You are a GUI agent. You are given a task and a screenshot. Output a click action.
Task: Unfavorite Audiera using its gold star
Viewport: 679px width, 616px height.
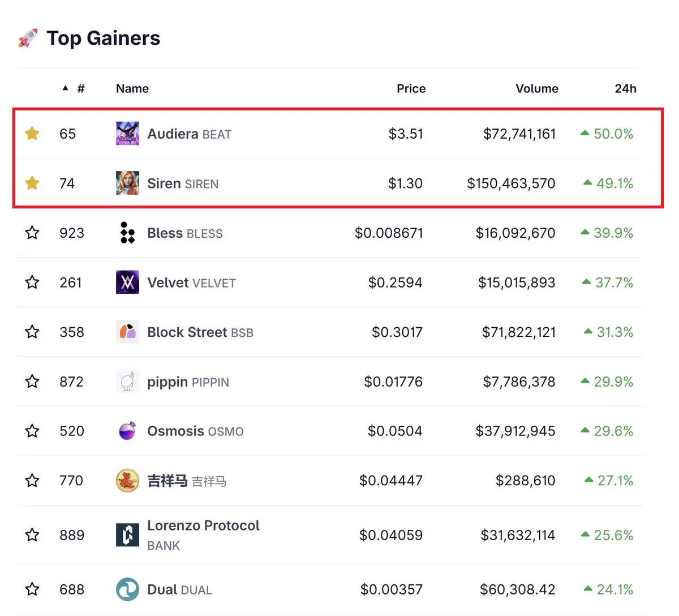32,134
